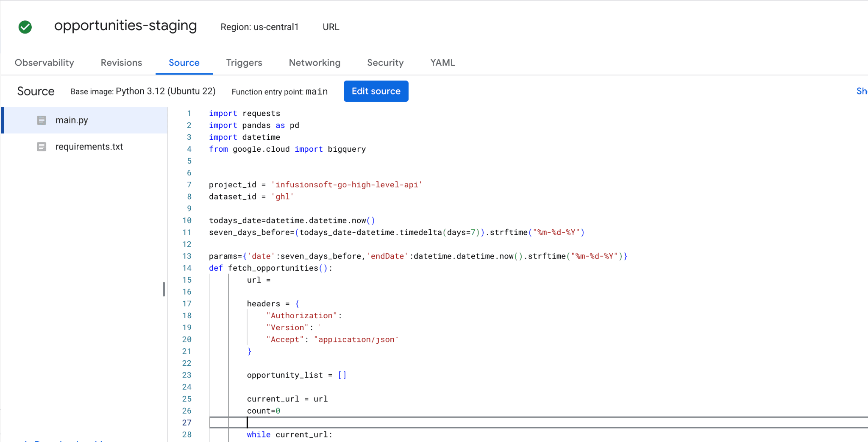Viewport: 868px width, 442px height.
Task: Select the Source tab
Action: [x=184, y=62]
